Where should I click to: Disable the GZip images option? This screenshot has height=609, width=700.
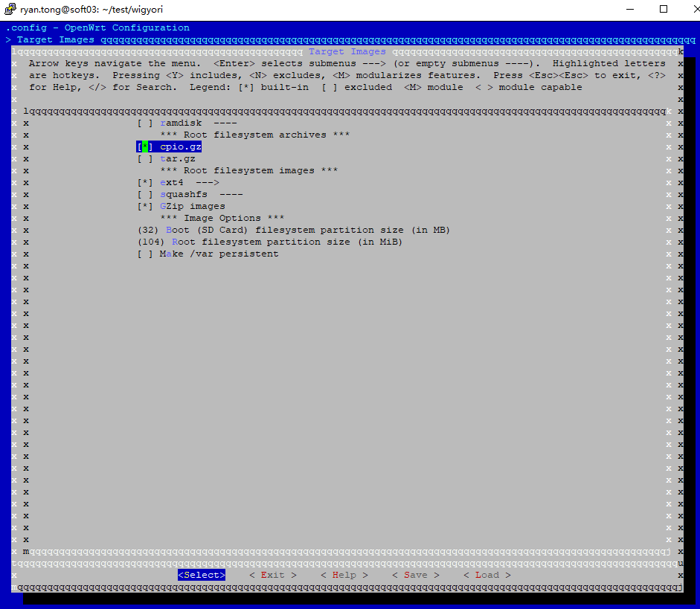(x=145, y=206)
